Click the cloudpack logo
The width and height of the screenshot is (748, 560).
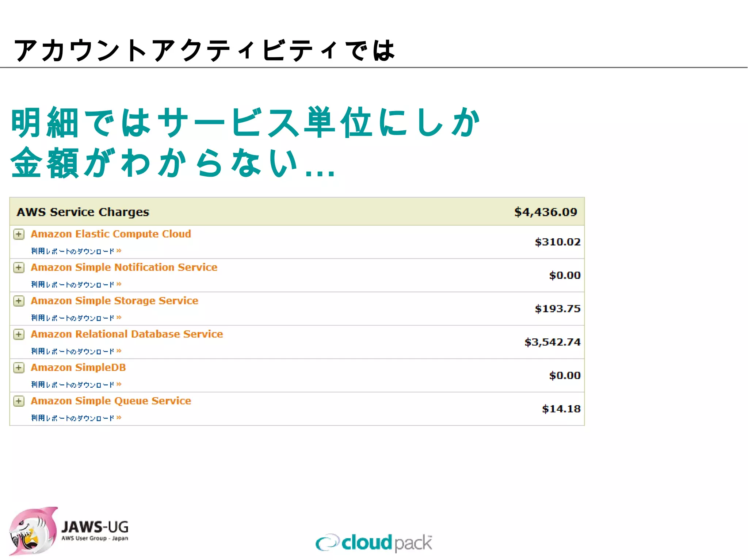374,542
